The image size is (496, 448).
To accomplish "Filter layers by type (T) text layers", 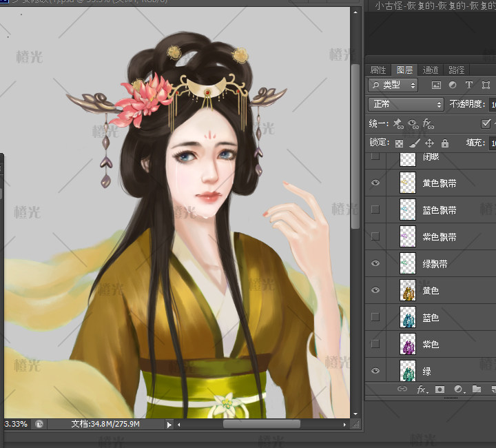I will (469, 85).
